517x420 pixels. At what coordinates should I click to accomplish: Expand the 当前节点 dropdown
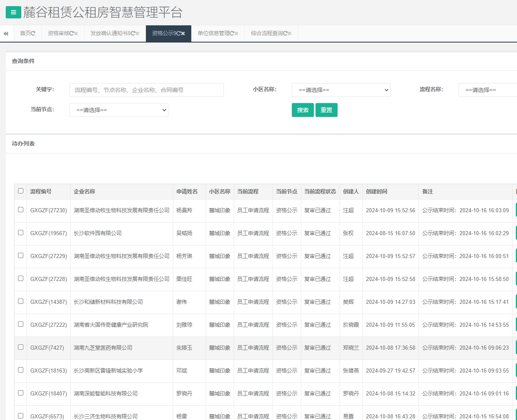[x=119, y=110]
